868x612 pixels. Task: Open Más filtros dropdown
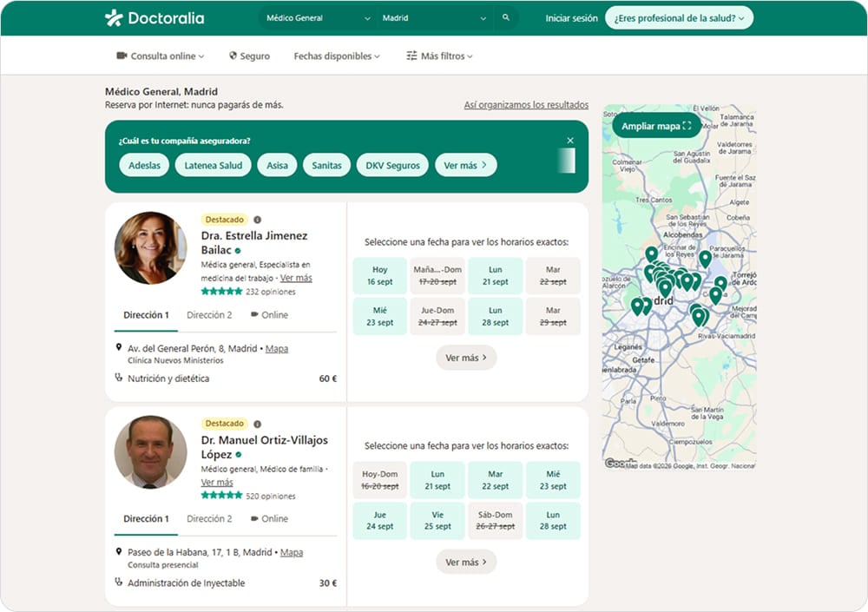(439, 56)
